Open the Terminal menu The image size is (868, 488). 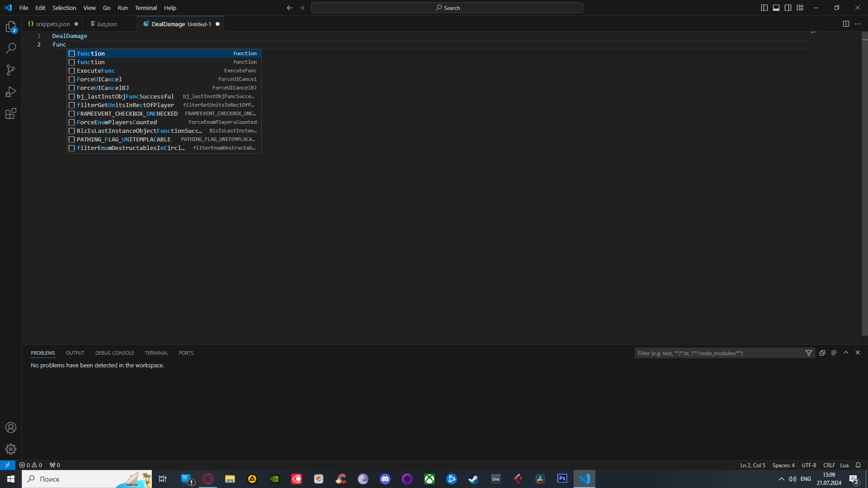(146, 8)
